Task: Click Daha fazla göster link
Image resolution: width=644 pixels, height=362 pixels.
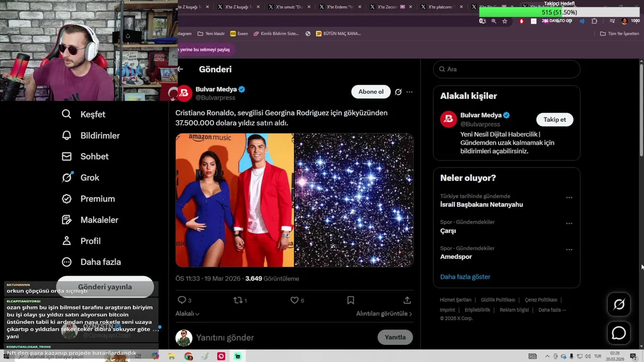Action: pos(465,277)
